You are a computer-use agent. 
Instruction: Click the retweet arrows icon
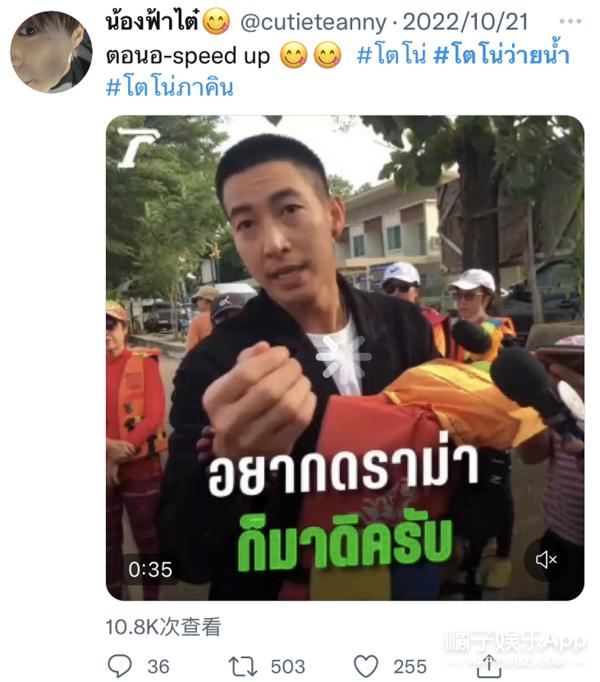(243, 666)
